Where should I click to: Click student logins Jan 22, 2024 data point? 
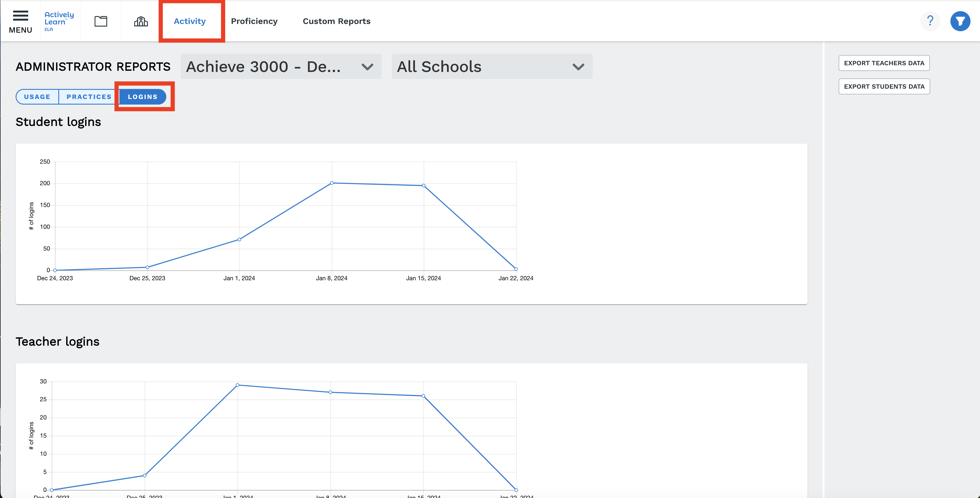(x=516, y=269)
